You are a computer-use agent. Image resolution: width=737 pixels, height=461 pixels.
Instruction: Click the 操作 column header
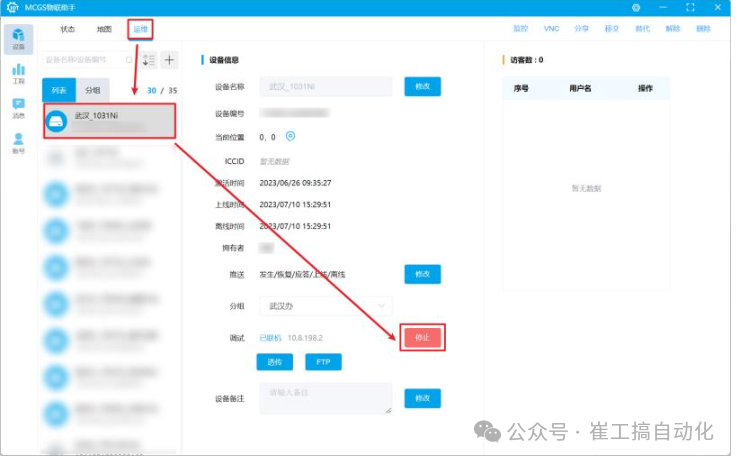[645, 88]
